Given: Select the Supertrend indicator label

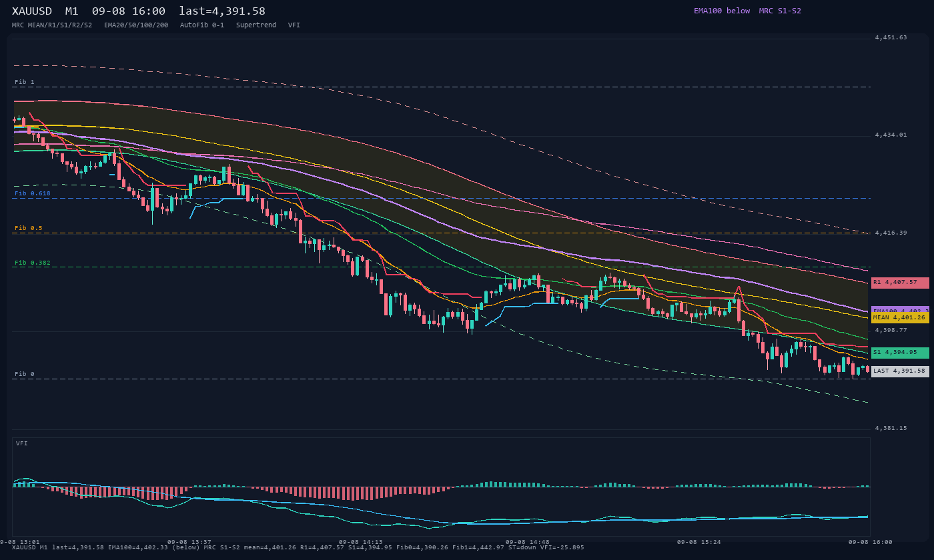Looking at the screenshot, I should 256,25.
